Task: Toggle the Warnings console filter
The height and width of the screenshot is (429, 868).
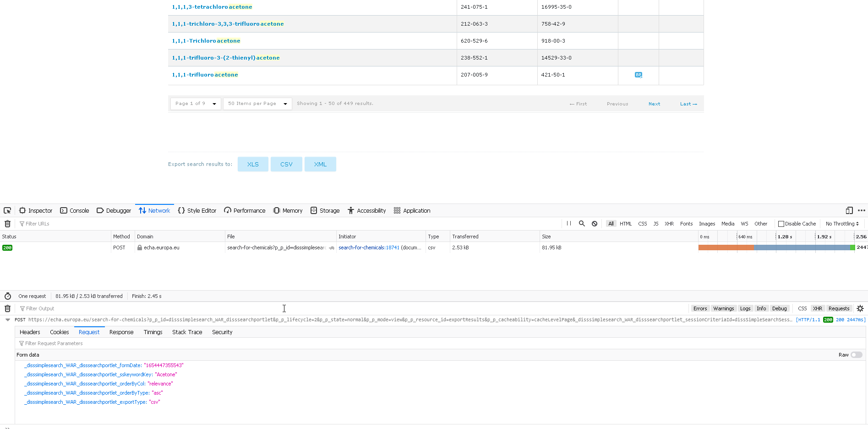Action: (724, 308)
